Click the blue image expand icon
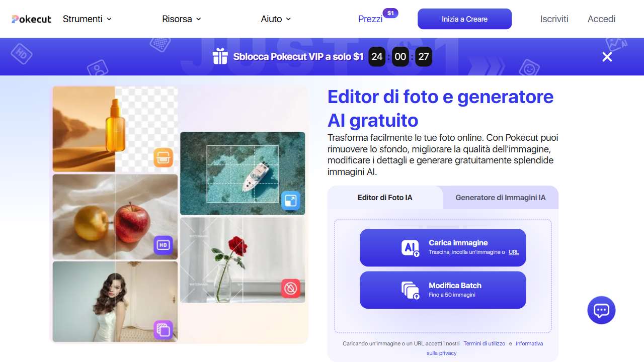644x362 pixels. (x=290, y=201)
